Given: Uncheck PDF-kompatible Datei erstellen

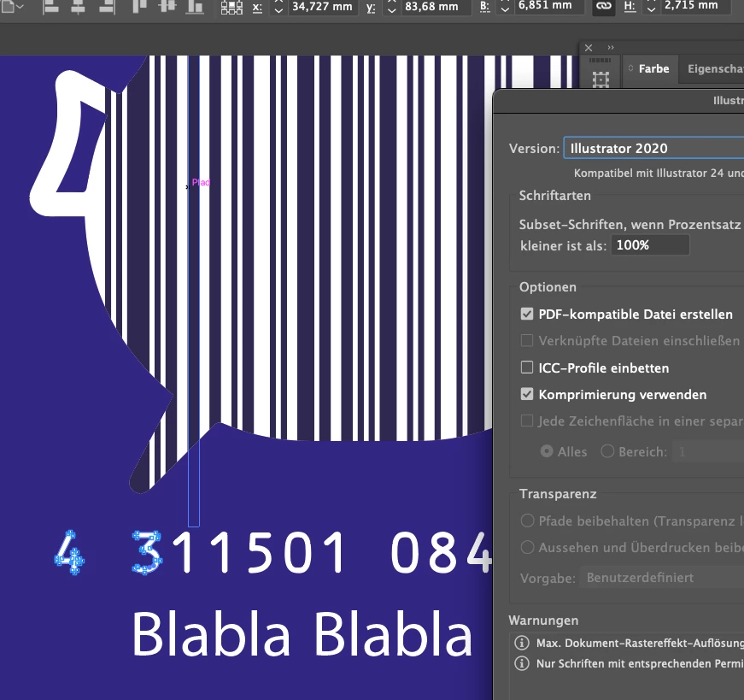Looking at the screenshot, I should pos(527,314).
